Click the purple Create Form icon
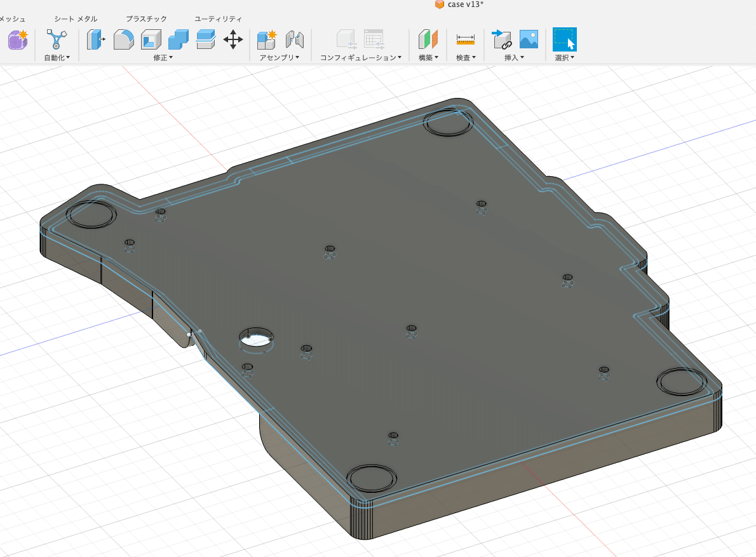The width and height of the screenshot is (756, 557). pos(18,39)
